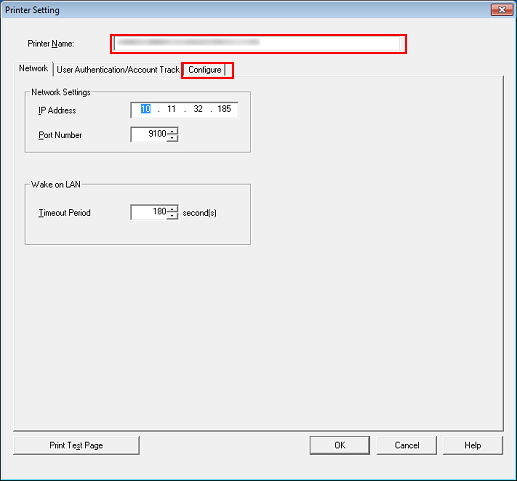The width and height of the screenshot is (517, 481).
Task: Click the Port Number field showing 9100
Action: [149, 134]
